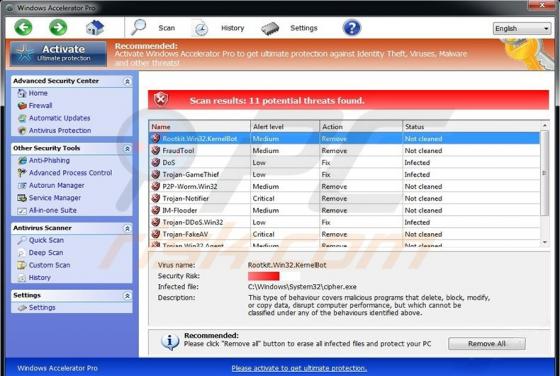Click the key icon in Activate banner

point(527,54)
